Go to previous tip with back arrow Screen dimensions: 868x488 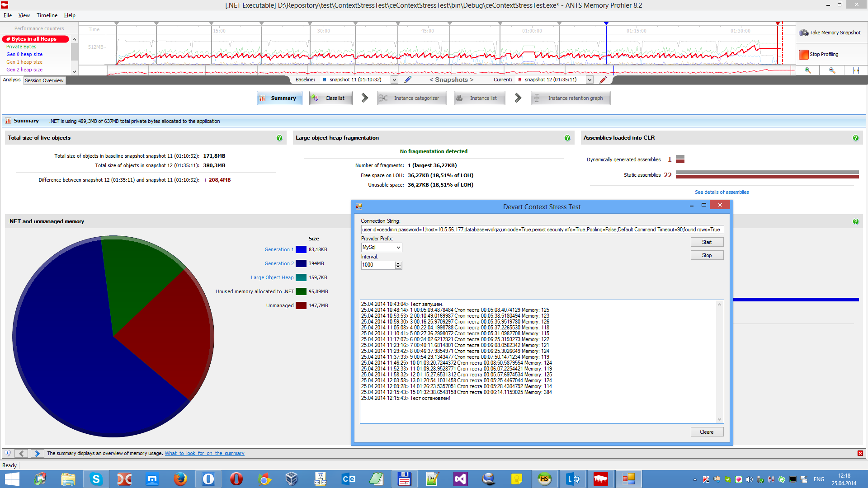pyautogui.click(x=21, y=453)
